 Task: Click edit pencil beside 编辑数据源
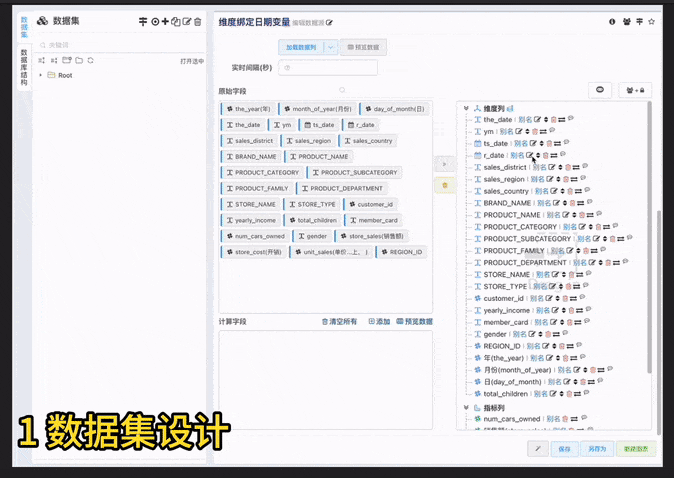[x=330, y=22]
